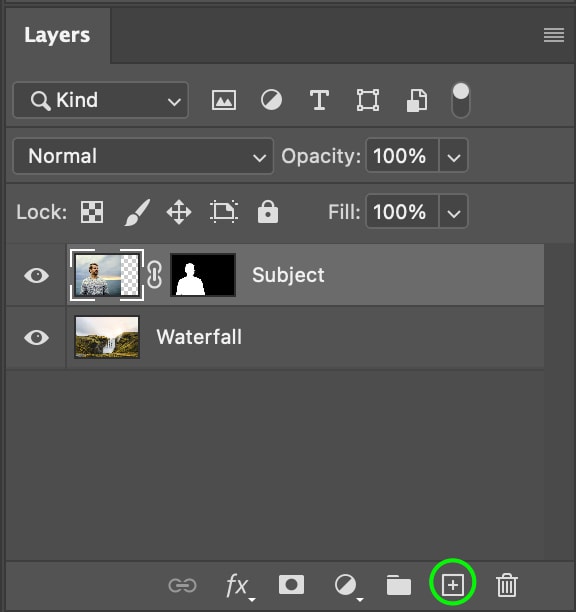Viewport: 576px width, 612px height.
Task: Delete layer using trash icon
Action: (x=507, y=585)
